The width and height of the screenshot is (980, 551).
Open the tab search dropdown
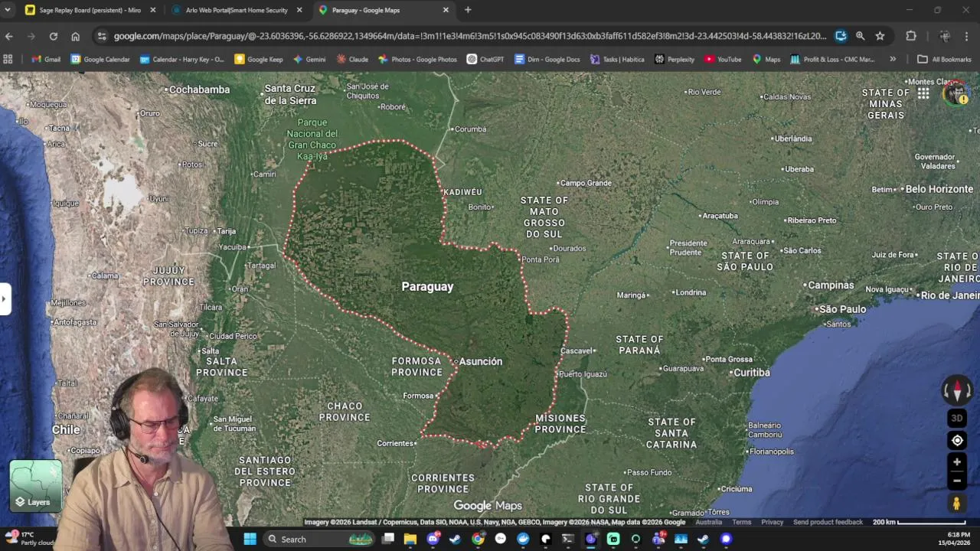[x=8, y=10]
